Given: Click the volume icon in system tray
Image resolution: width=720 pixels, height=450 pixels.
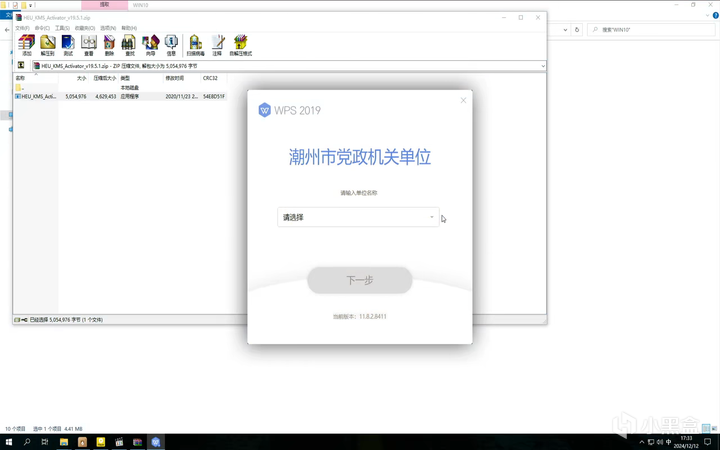Looking at the screenshot, I should [660, 442].
